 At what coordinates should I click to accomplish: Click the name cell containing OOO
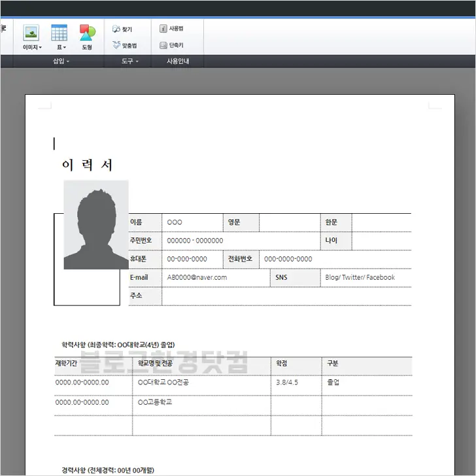(192, 222)
